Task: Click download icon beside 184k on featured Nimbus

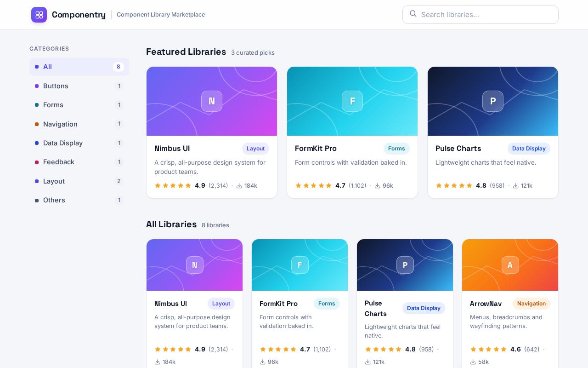Action: (239, 186)
